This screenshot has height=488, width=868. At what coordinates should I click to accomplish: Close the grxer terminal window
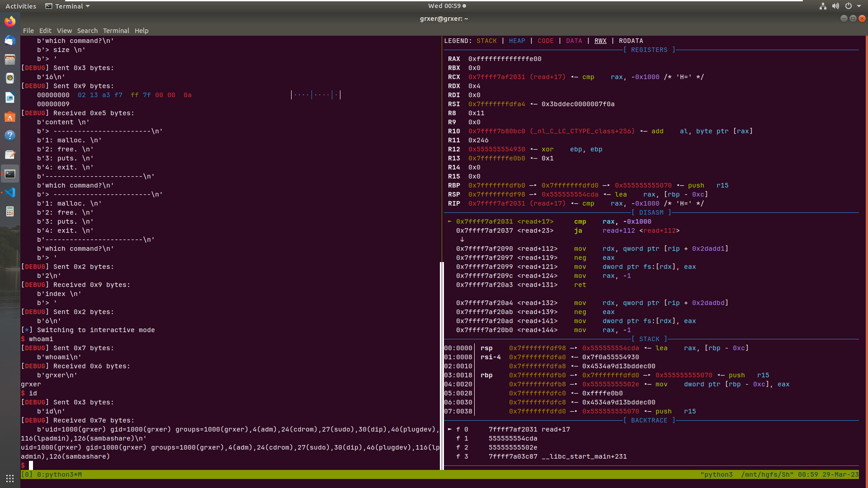(x=862, y=19)
